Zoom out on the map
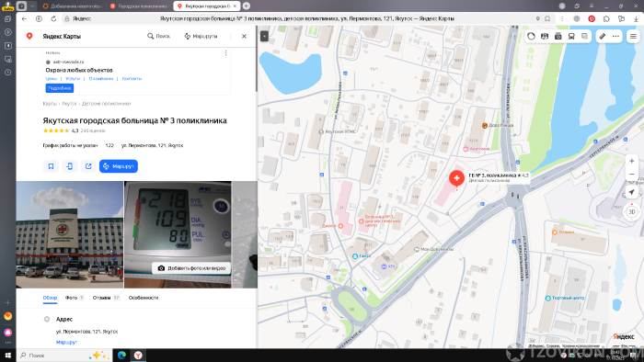Viewport: 644px width, 362px height. point(632,175)
